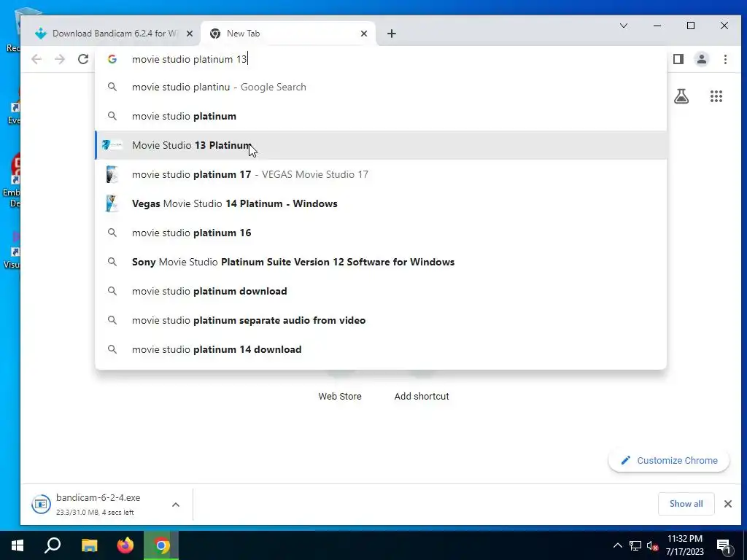Open the taskbar clock and date
747x560 pixels.
684,545
